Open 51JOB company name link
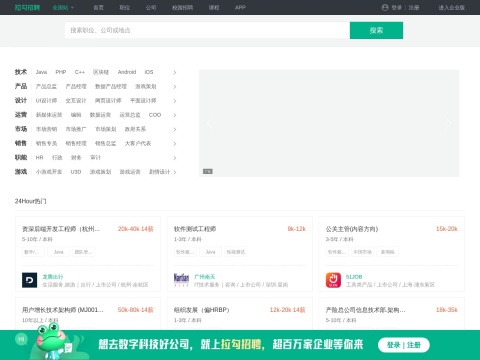Screen dimensions: 480x360 tap(354, 277)
